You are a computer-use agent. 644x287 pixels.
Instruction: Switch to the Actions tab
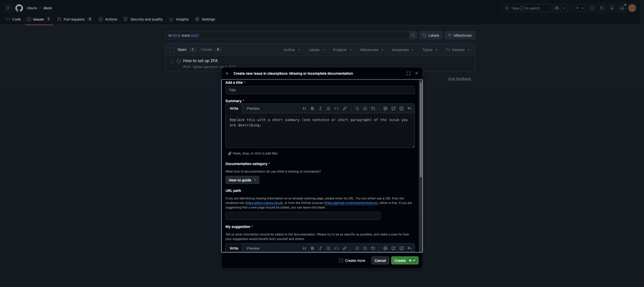pos(108,19)
